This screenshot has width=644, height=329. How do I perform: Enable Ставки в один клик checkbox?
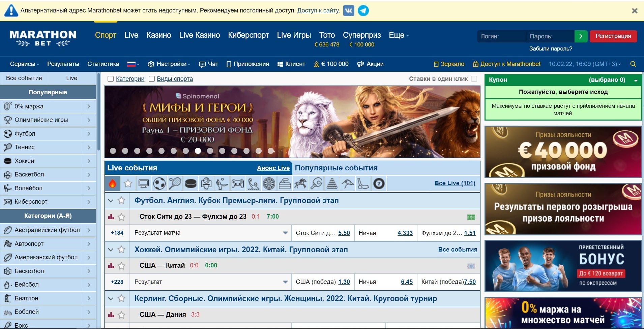474,79
